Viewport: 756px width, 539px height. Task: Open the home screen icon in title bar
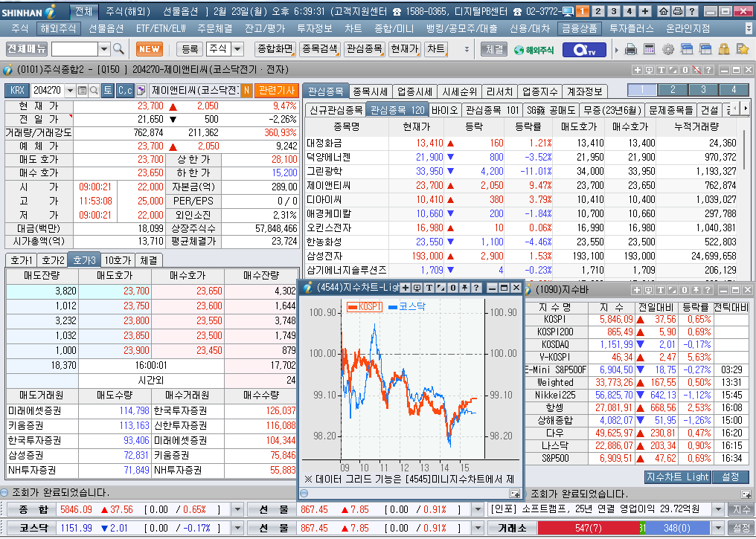point(664,12)
